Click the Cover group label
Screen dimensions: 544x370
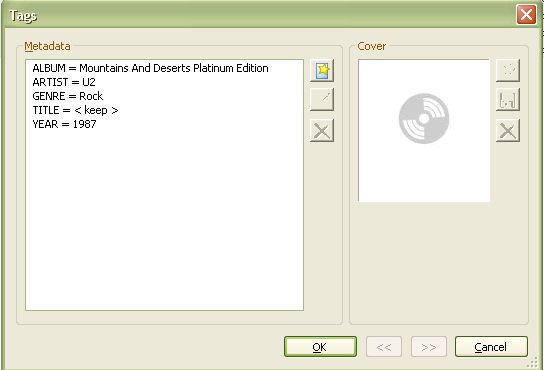(372, 46)
